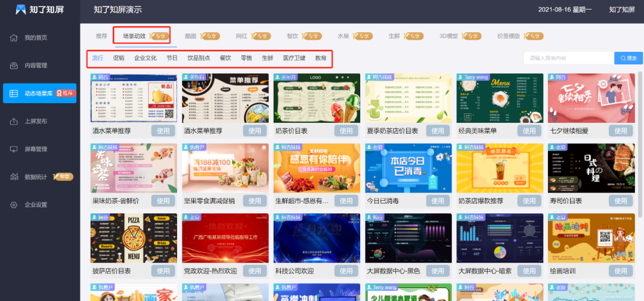Filter by 教育 category

[x=321, y=58]
